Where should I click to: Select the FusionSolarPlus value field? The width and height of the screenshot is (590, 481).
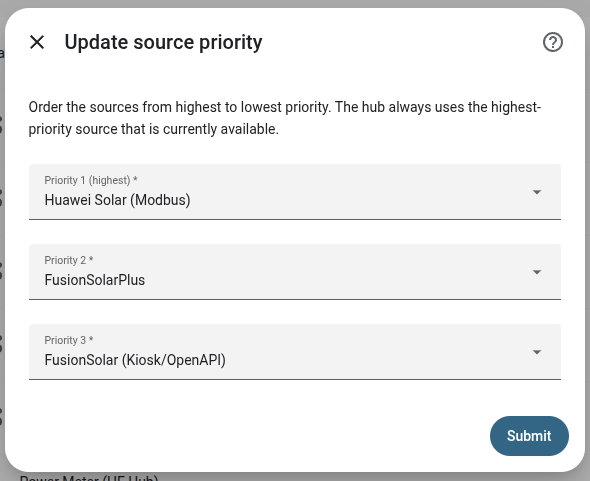click(x=295, y=272)
